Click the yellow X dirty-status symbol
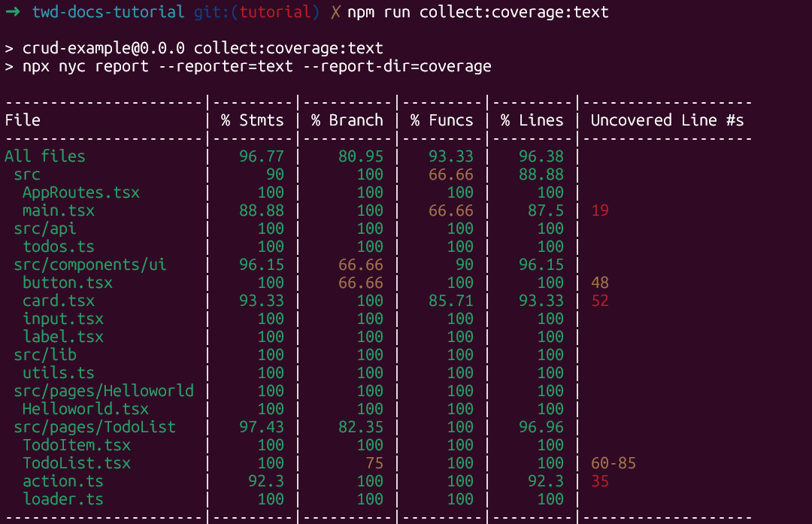The width and height of the screenshot is (812, 524). coord(335,13)
